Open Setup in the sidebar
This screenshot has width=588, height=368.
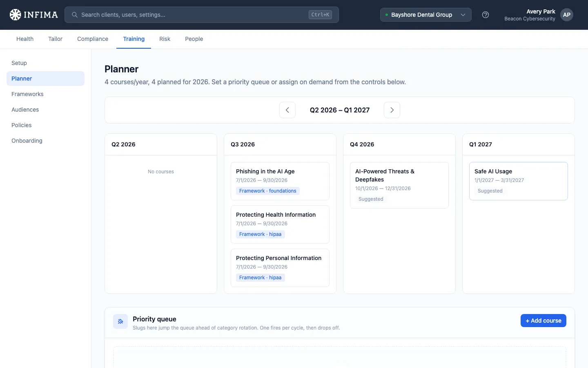tap(45, 63)
